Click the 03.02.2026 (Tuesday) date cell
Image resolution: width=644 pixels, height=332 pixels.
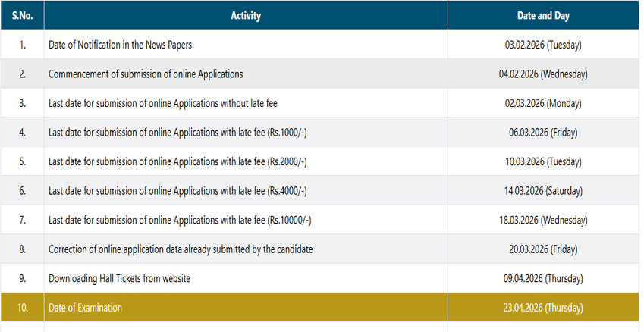click(542, 45)
